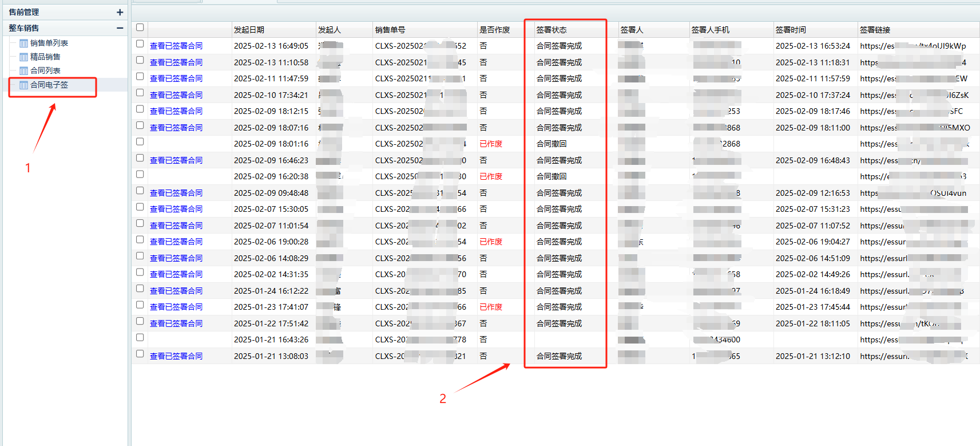Click the table icon beside 销售单列表
Image resolution: width=980 pixels, height=446 pixels.
(23, 44)
